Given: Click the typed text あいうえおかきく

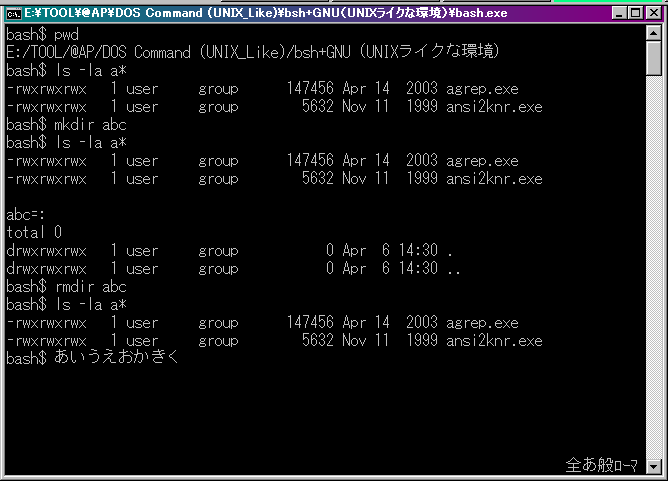Looking at the screenshot, I should [116, 357].
